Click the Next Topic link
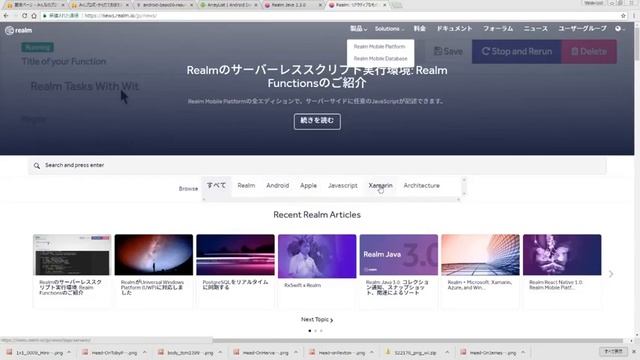640x360 pixels. [x=317, y=320]
